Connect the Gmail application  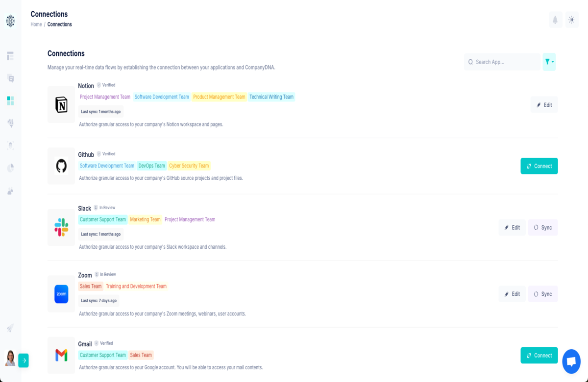click(x=539, y=356)
